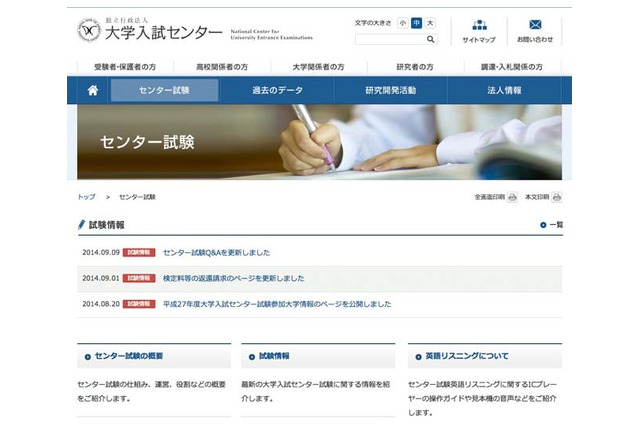
Task: Set text size to 中
Action: [x=416, y=23]
